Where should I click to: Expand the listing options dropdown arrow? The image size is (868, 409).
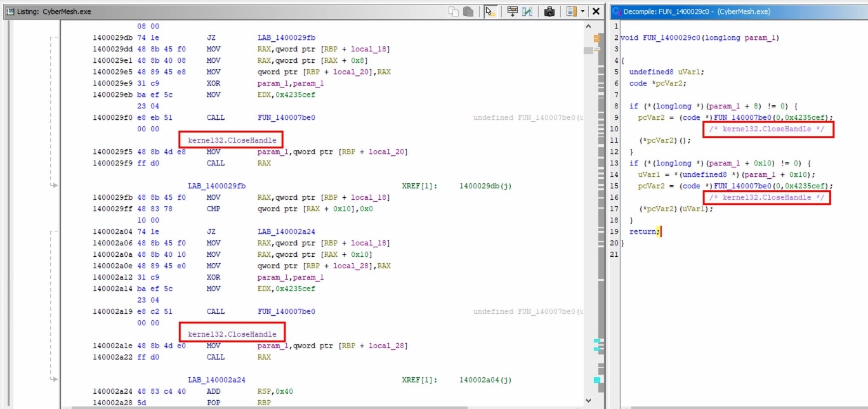(x=582, y=11)
